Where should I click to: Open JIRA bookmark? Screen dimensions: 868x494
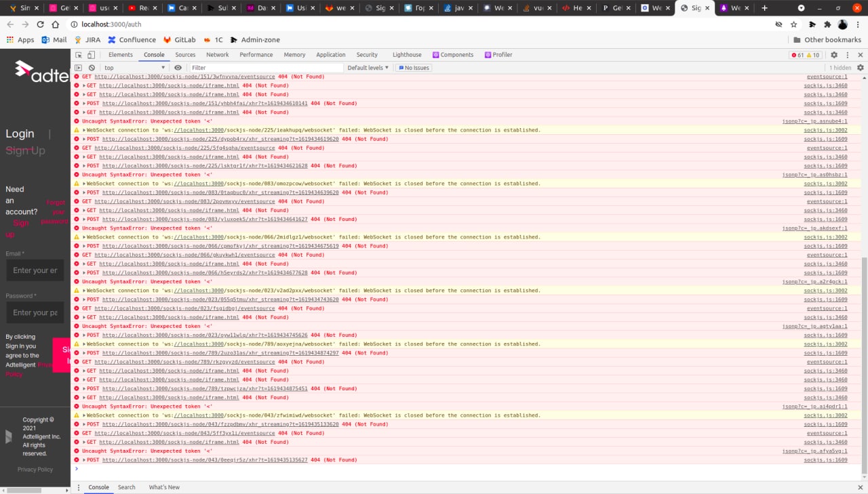pyautogui.click(x=87, y=40)
